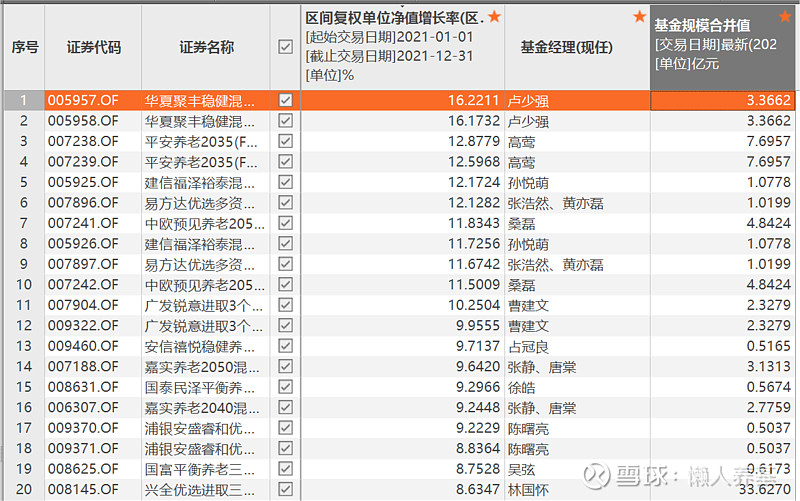Click fund manager 林国怀
This screenshot has width=800, height=501.
528,490
